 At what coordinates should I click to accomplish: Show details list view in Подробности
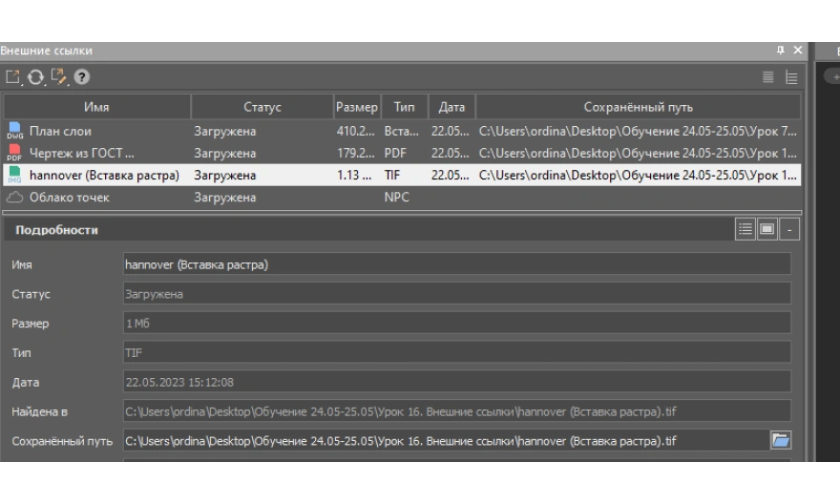[745, 230]
